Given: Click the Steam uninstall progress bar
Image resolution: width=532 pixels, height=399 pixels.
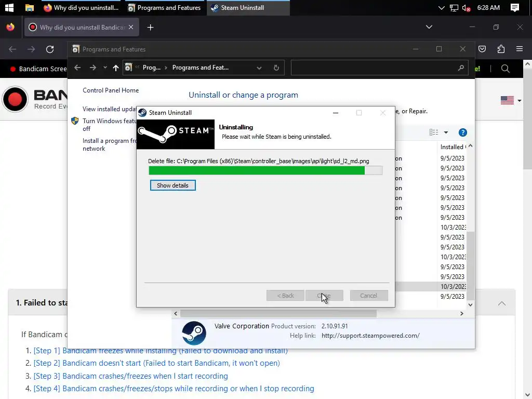Looking at the screenshot, I should [x=265, y=170].
